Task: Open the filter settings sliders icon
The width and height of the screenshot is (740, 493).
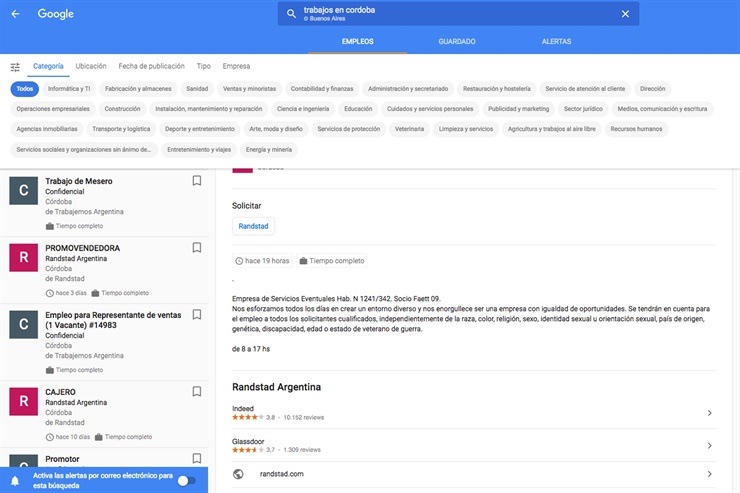Action: click(x=15, y=67)
